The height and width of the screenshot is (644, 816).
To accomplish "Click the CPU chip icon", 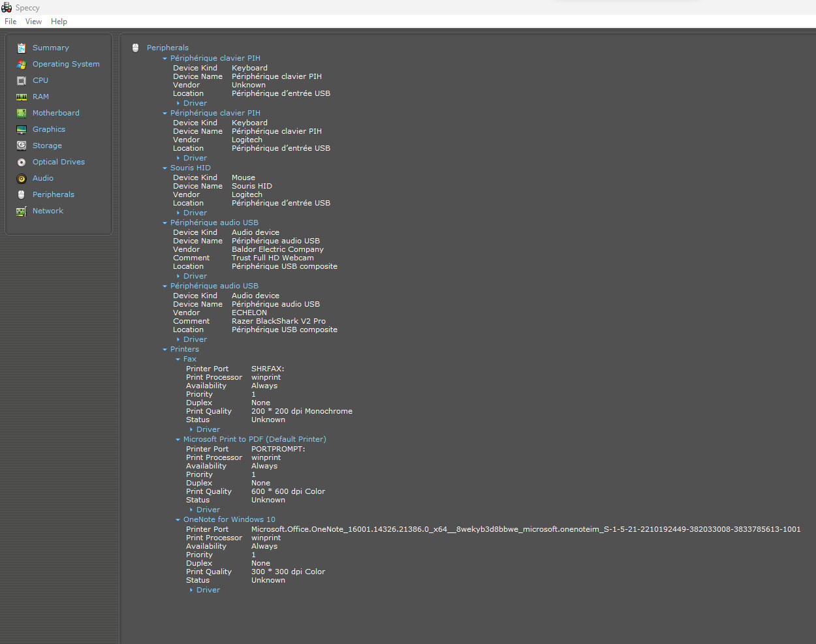I will 22,80.
